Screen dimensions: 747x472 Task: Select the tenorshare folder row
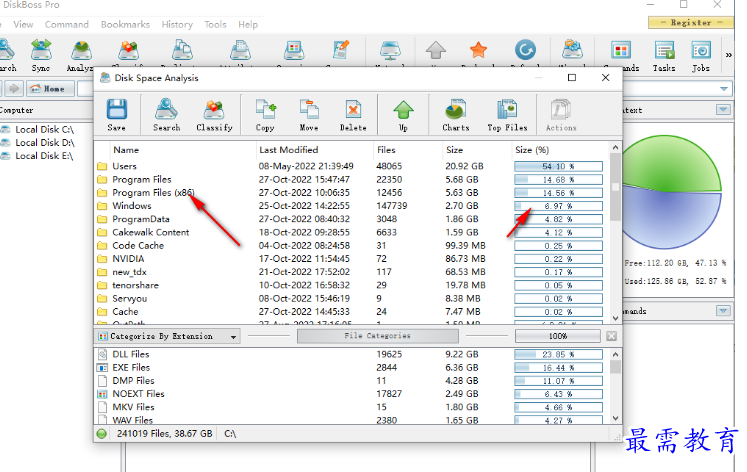pyautogui.click(x=352, y=285)
